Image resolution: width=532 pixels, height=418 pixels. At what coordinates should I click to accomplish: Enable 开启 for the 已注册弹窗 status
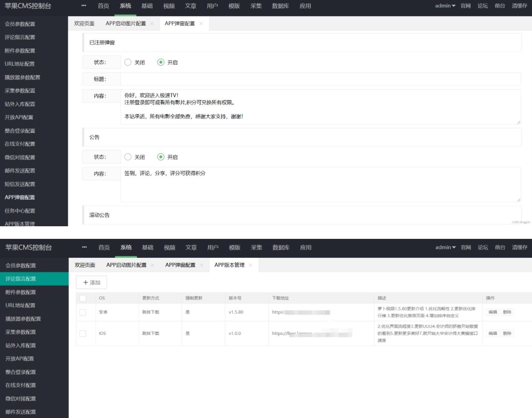(x=161, y=62)
